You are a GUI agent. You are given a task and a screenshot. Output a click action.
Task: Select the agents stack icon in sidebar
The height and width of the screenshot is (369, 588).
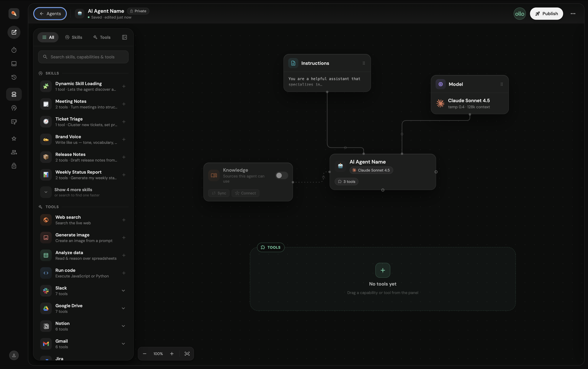[14, 94]
